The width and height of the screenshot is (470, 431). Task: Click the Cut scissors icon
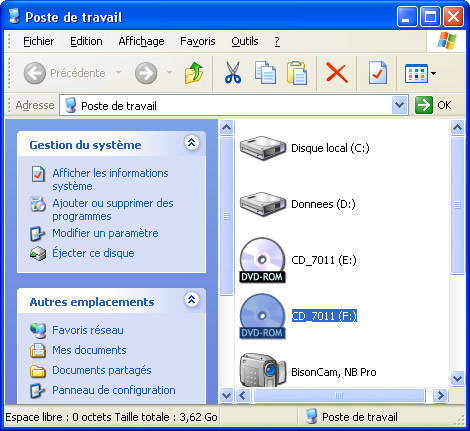233,73
